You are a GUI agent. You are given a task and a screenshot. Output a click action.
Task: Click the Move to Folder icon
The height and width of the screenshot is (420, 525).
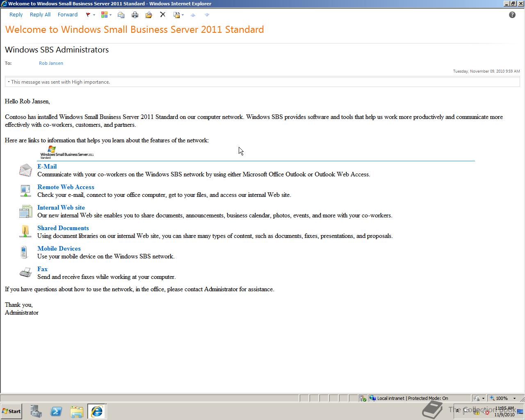[x=176, y=15]
